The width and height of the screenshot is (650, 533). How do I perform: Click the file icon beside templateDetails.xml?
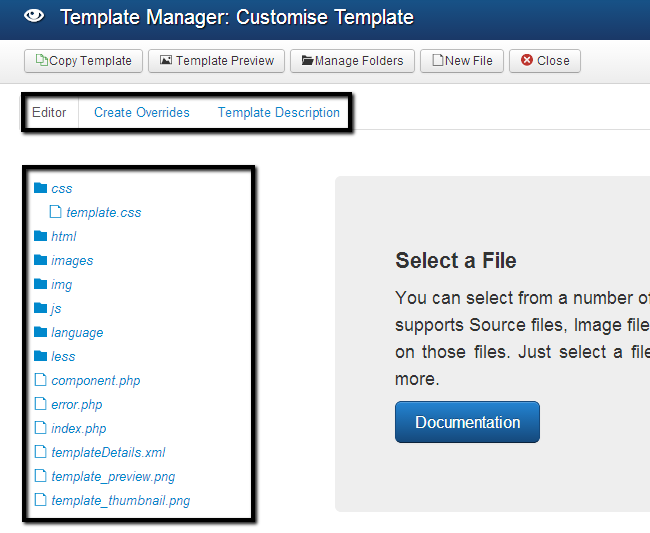coord(40,452)
